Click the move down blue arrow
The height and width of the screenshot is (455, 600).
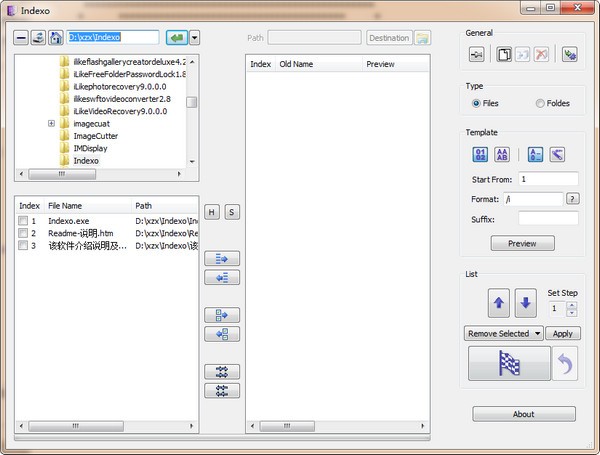[x=526, y=302]
